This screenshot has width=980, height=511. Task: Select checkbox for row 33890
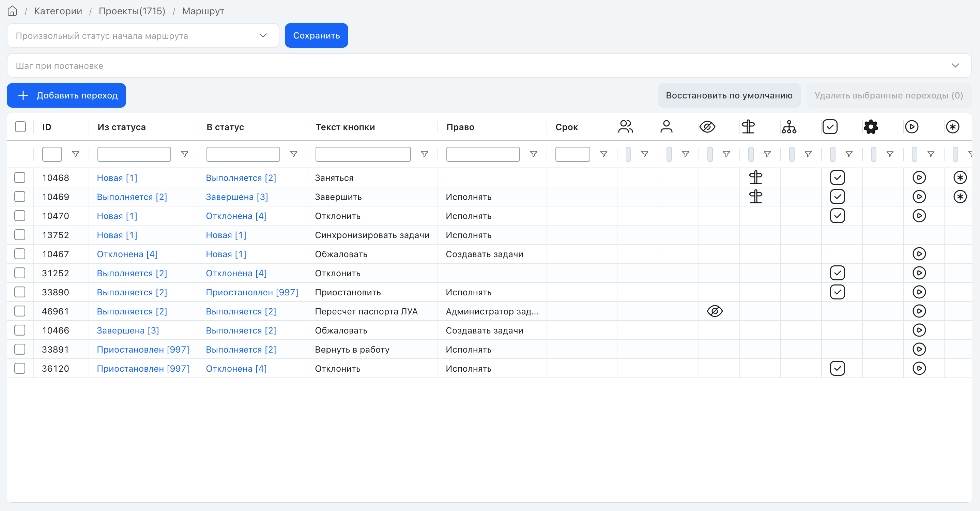tap(20, 292)
